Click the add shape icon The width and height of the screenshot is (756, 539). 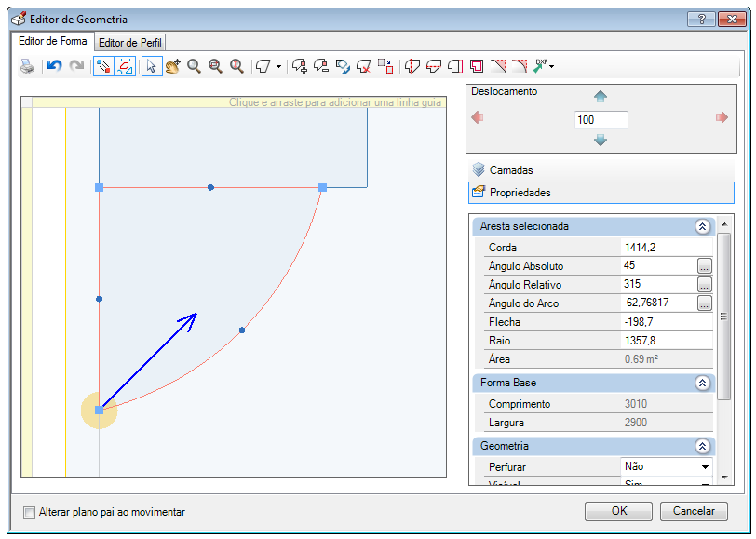(300, 66)
